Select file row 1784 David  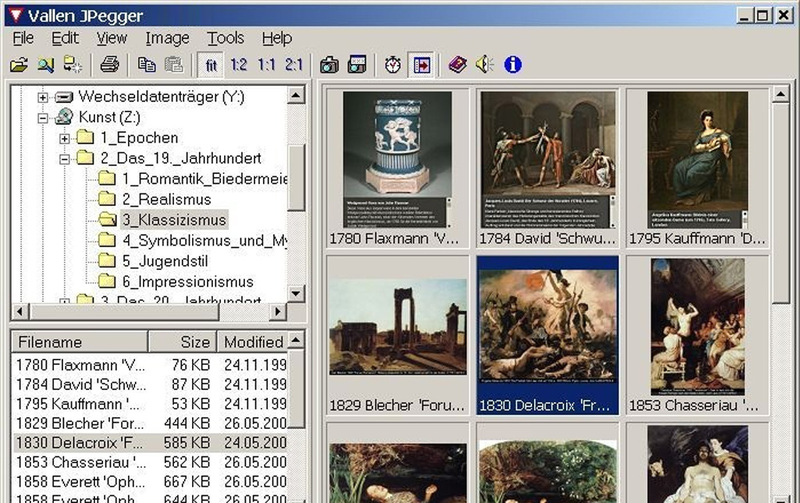pyautogui.click(x=150, y=385)
